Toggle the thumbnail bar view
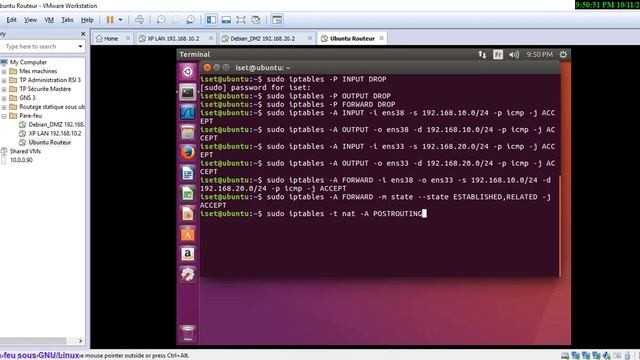 pos(226,20)
